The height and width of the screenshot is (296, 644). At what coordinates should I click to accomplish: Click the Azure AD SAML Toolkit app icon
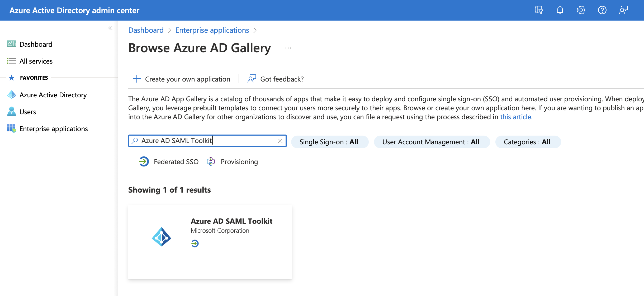[x=162, y=235]
